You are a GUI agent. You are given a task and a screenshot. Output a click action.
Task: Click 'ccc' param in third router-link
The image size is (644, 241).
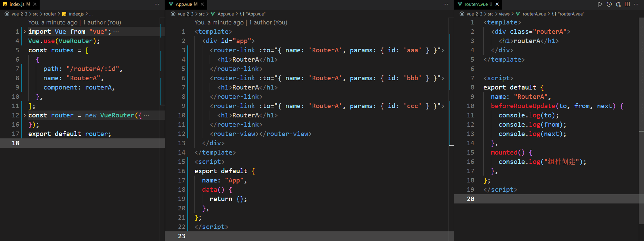tap(412, 106)
